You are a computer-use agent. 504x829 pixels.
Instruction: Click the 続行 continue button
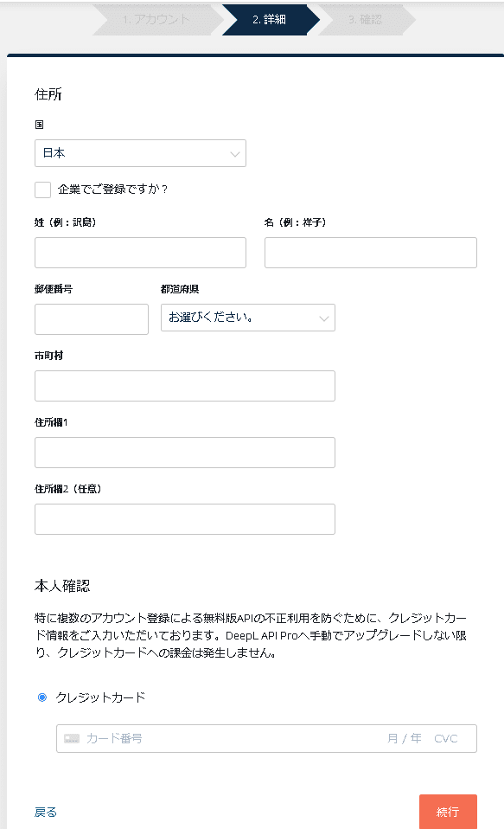(x=448, y=812)
